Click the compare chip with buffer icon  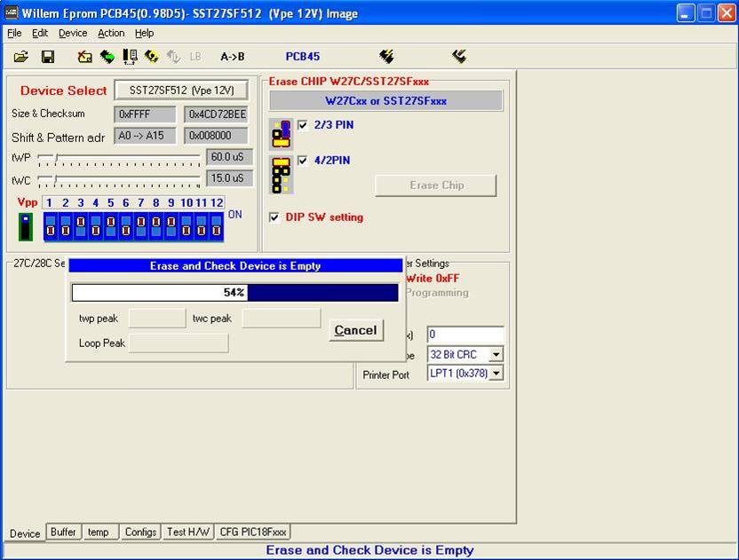coord(130,57)
